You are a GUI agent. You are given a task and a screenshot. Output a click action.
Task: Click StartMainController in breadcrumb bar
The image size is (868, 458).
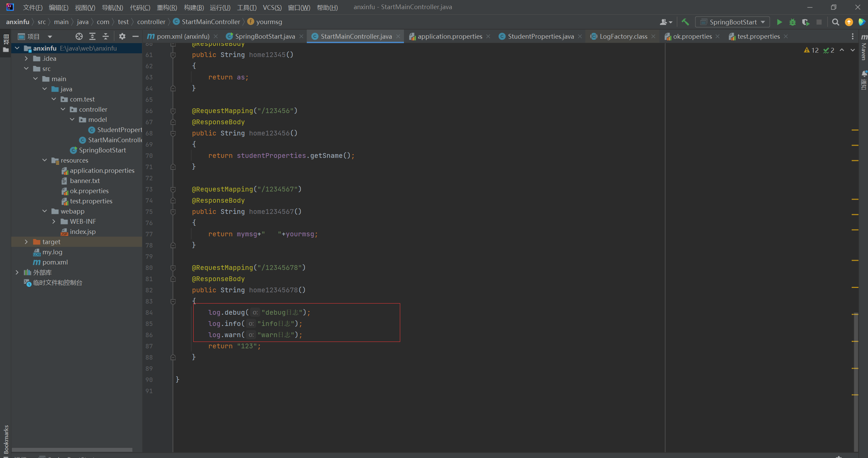(x=211, y=22)
